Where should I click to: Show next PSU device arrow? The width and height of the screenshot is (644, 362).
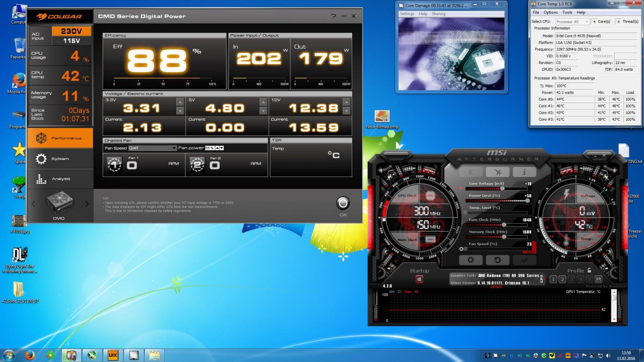87,204
